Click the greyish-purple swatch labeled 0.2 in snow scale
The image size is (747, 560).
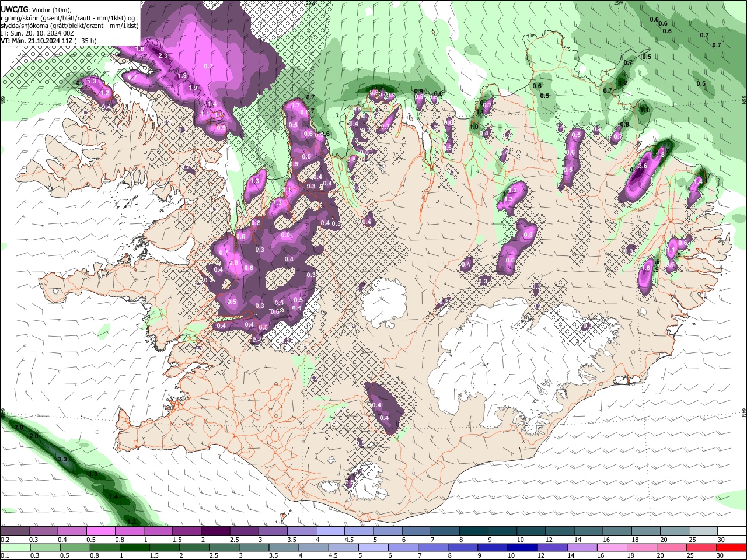point(15,531)
